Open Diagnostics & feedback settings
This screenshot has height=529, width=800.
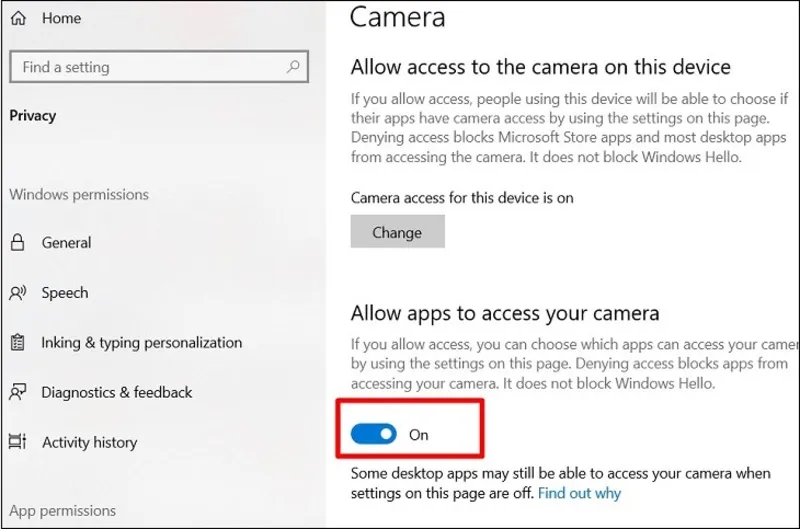(116, 393)
